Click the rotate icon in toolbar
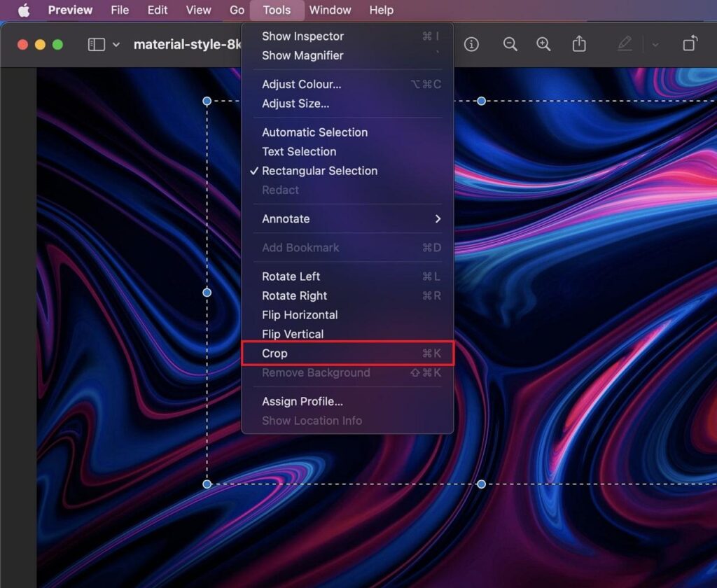 690,43
